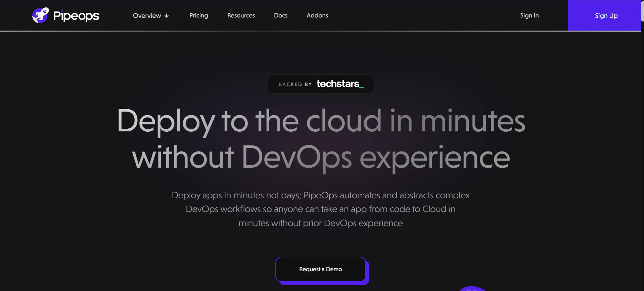Click the Overview down arrow icon
Image resolution: width=644 pixels, height=291 pixels.
coord(167,16)
